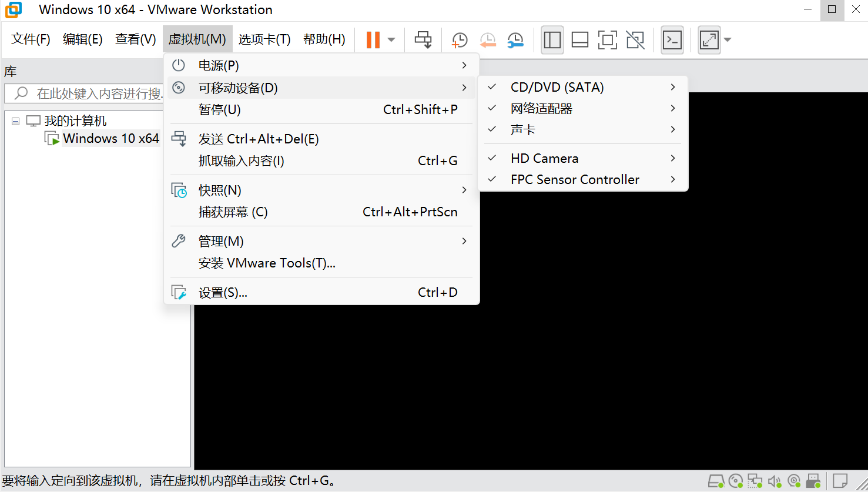Open the snapshot manager toolbar icon
The width and height of the screenshot is (868, 492).
pyautogui.click(x=515, y=40)
